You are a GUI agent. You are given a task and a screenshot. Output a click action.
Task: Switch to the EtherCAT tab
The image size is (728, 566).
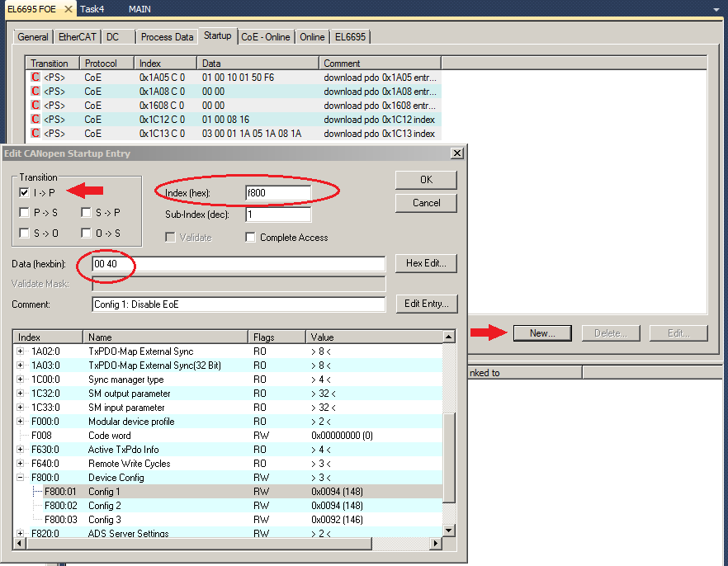coord(77,37)
